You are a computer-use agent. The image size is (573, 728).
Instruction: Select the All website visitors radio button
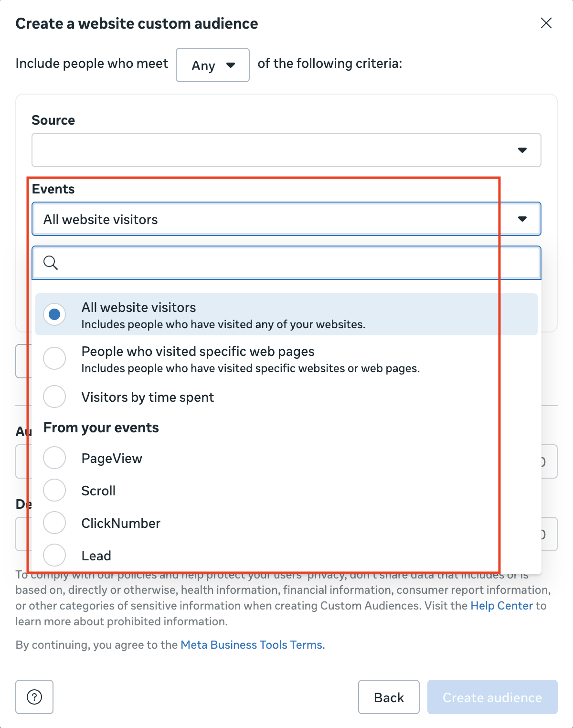tap(54, 314)
